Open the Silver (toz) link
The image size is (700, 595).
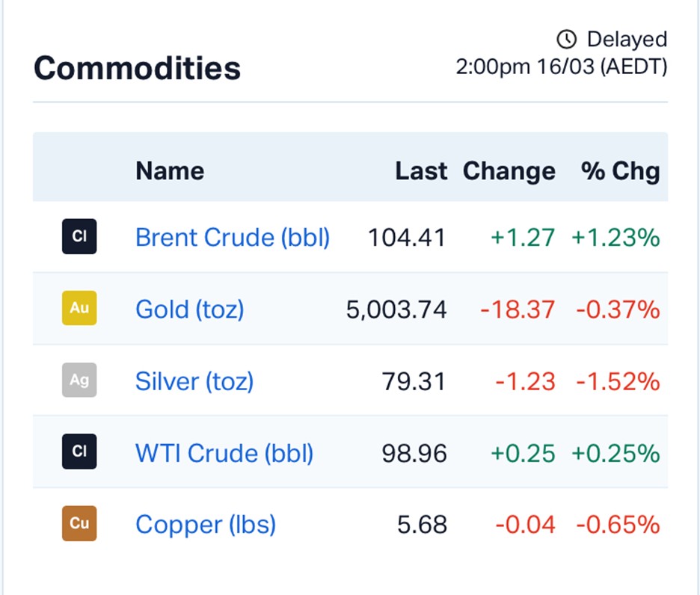pos(194,381)
